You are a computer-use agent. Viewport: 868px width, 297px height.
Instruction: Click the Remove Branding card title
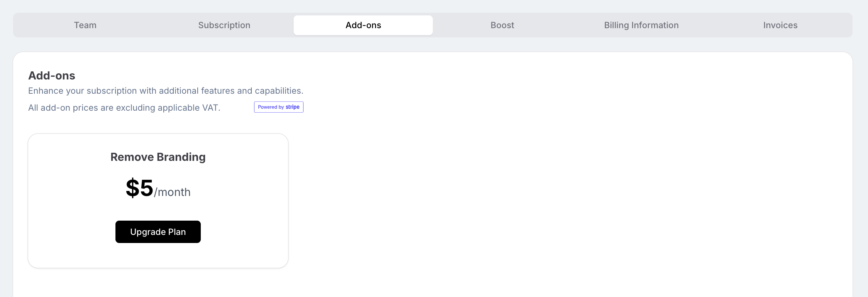coord(158,157)
